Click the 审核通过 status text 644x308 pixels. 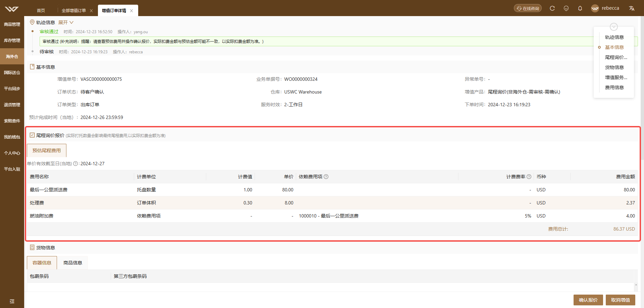[x=49, y=32]
